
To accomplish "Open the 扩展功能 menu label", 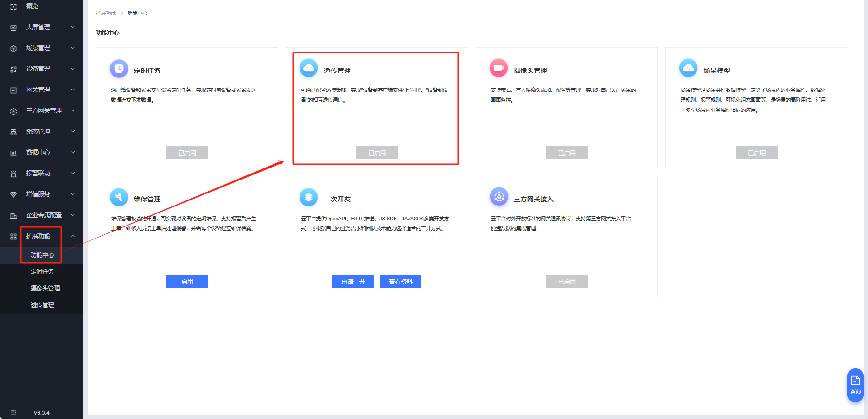I will coord(38,236).
